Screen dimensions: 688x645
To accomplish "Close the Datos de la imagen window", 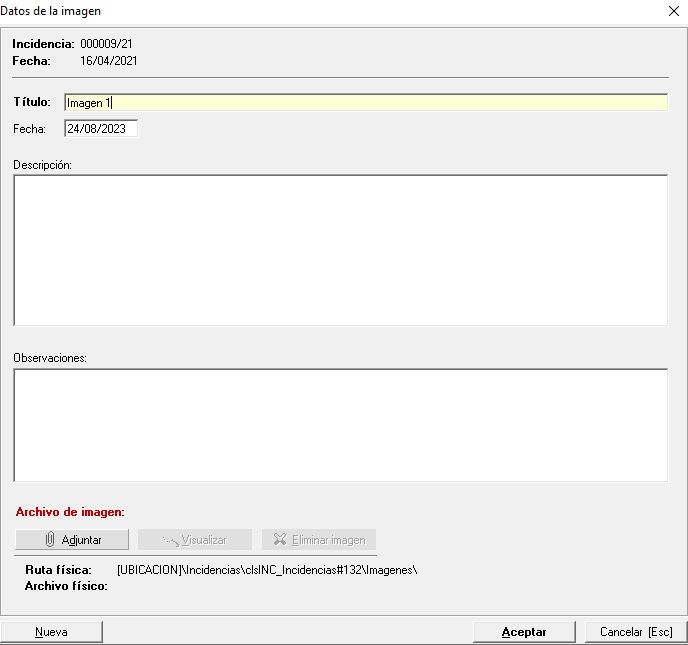I will point(673,11).
